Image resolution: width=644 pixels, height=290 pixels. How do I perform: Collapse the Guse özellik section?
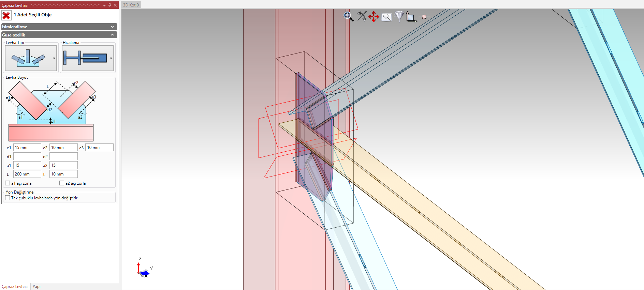(112, 35)
